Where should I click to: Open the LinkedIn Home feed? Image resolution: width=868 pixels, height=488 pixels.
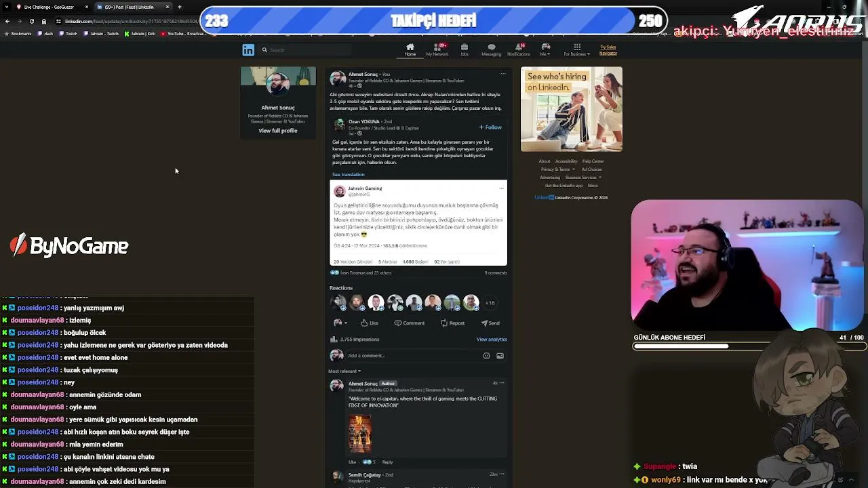click(410, 49)
